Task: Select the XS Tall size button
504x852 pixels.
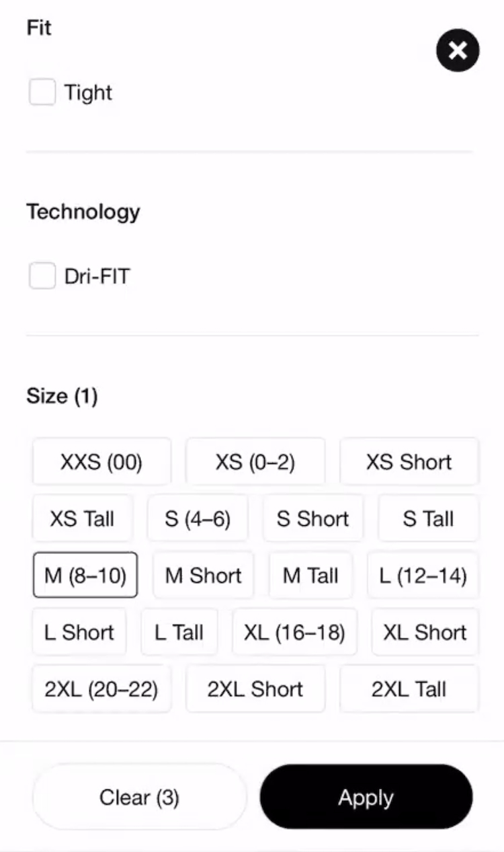Action: click(82, 518)
